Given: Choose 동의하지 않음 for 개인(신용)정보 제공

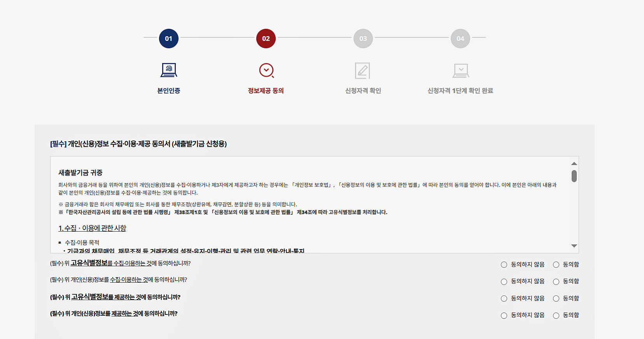Looking at the screenshot, I should point(504,316).
